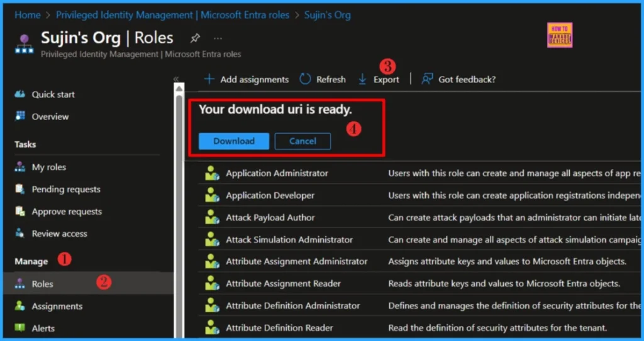The image size is (644, 341).
Task: Open the Attack Payload Author role
Action: click(x=270, y=217)
